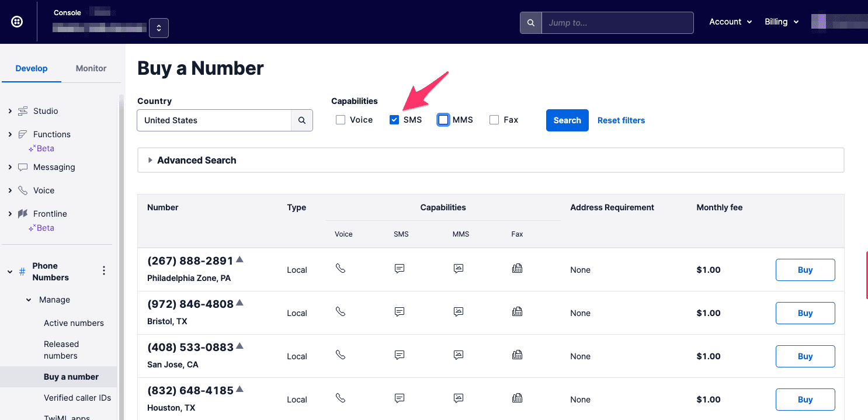
Task: Switch to the Monitor tab
Action: 91,68
